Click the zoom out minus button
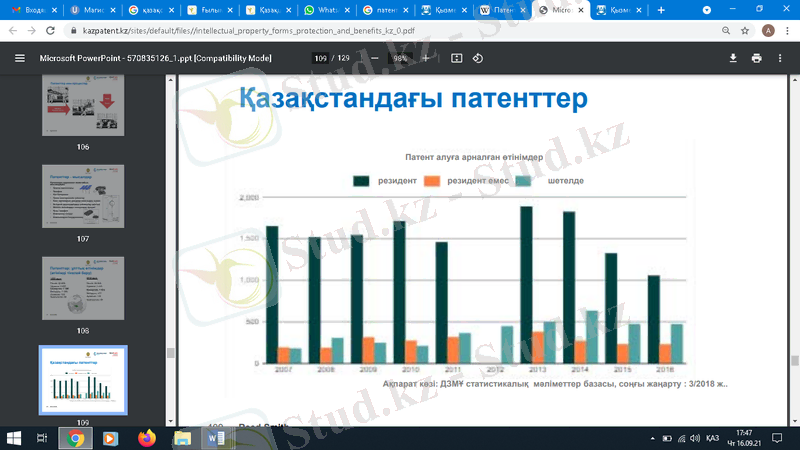Viewport: 800px width, 450px height. pyautogui.click(x=374, y=58)
